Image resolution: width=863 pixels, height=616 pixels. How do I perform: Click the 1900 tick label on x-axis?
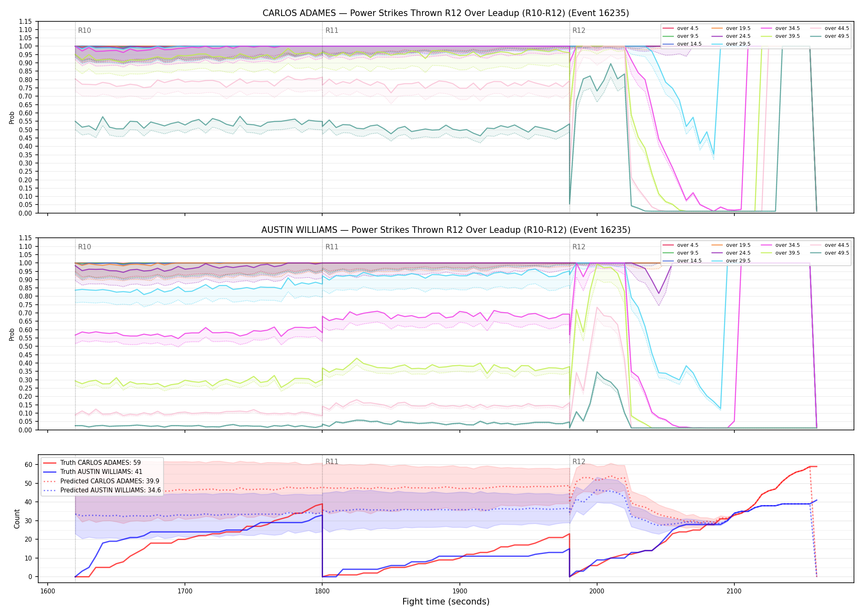tap(459, 591)
